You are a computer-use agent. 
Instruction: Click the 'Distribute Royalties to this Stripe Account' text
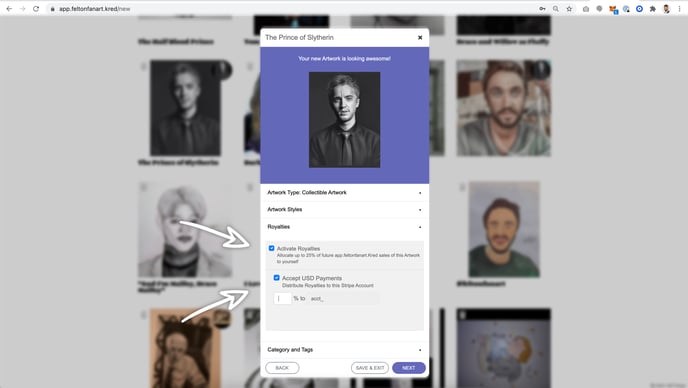tap(328, 285)
